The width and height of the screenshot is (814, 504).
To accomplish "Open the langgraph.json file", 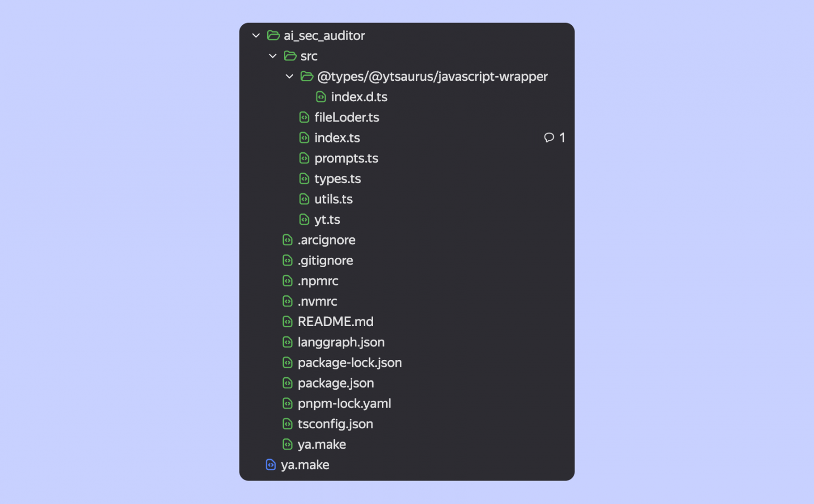I will pyautogui.click(x=341, y=342).
